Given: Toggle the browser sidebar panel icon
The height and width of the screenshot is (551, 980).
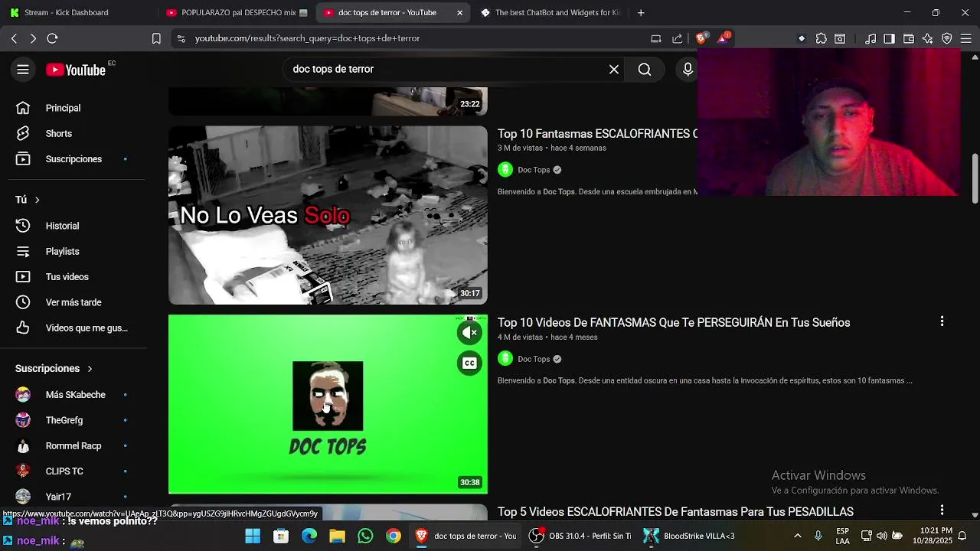Looking at the screenshot, I should click(x=889, y=38).
